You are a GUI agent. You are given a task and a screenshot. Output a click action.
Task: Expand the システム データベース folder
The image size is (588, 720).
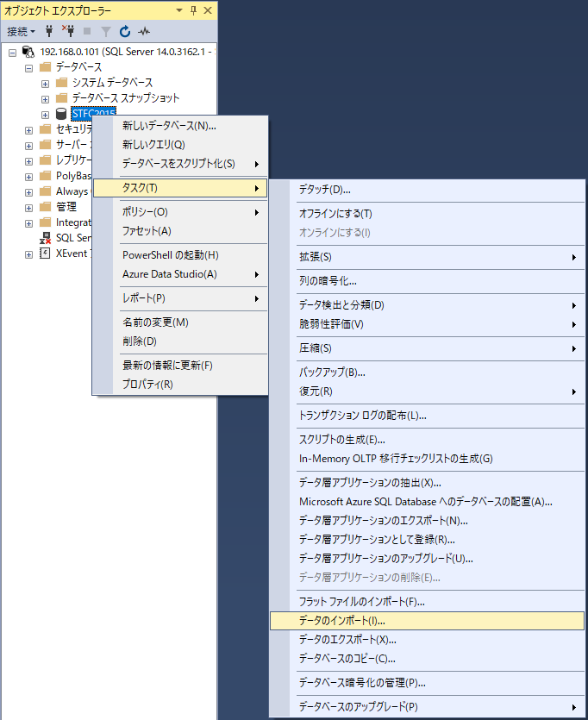tap(45, 83)
